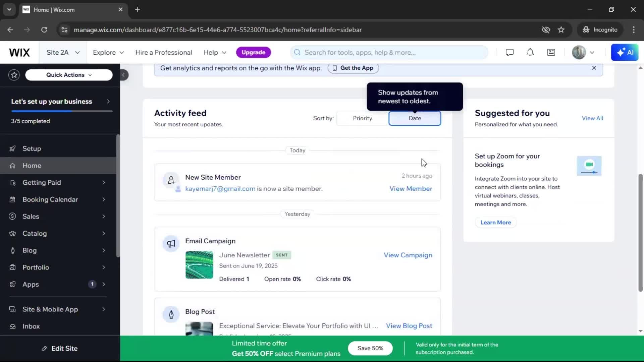
Task: Open the tab search dropdown
Action: [x=9, y=9]
